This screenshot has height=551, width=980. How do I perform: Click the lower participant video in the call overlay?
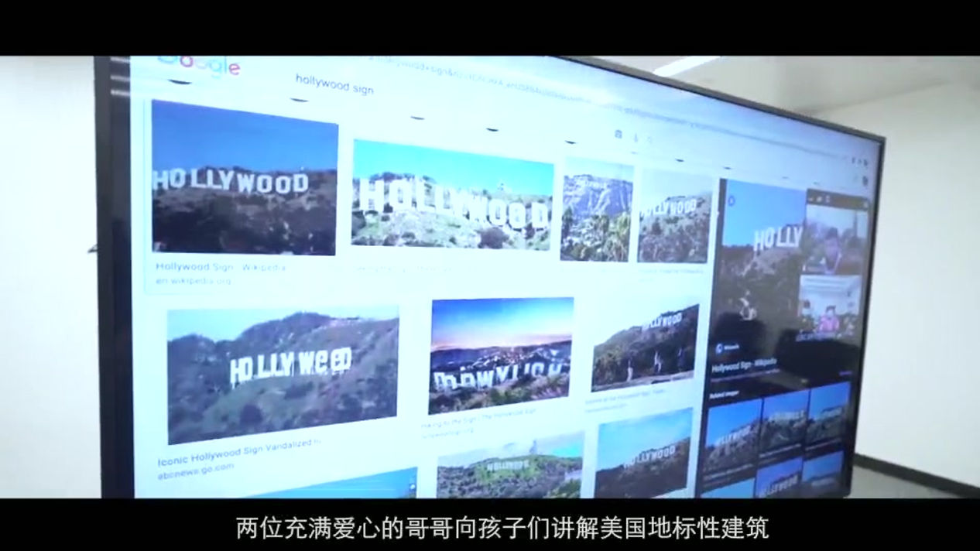tap(831, 307)
